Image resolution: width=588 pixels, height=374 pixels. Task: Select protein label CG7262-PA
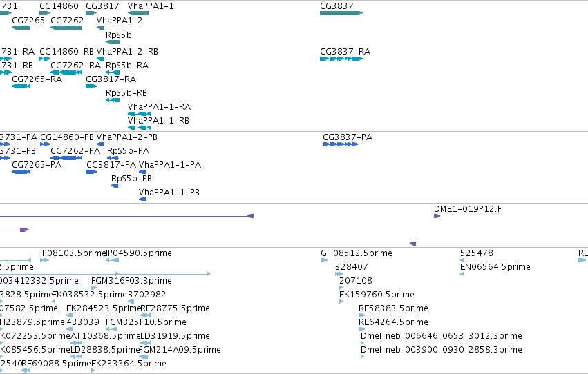(75, 151)
